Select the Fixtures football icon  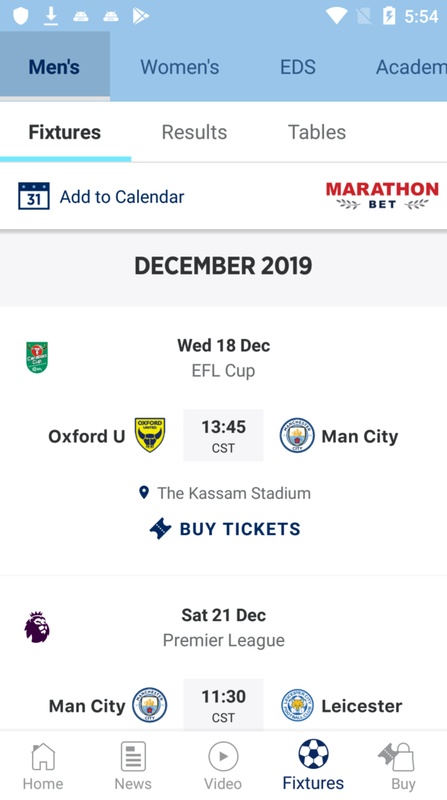click(313, 754)
